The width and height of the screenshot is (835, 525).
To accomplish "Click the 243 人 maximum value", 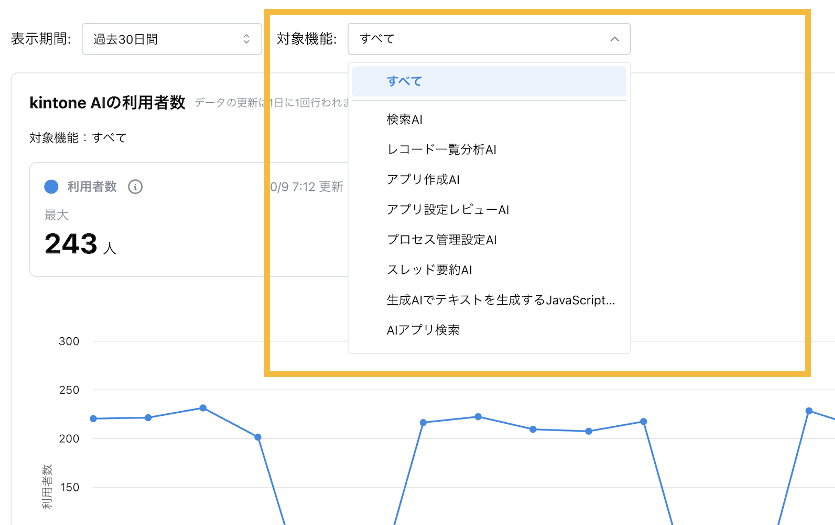I will (80, 244).
